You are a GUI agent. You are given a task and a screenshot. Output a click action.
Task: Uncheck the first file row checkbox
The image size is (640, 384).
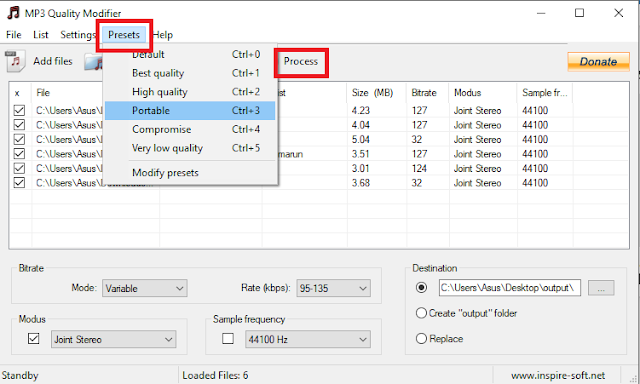[x=19, y=110]
